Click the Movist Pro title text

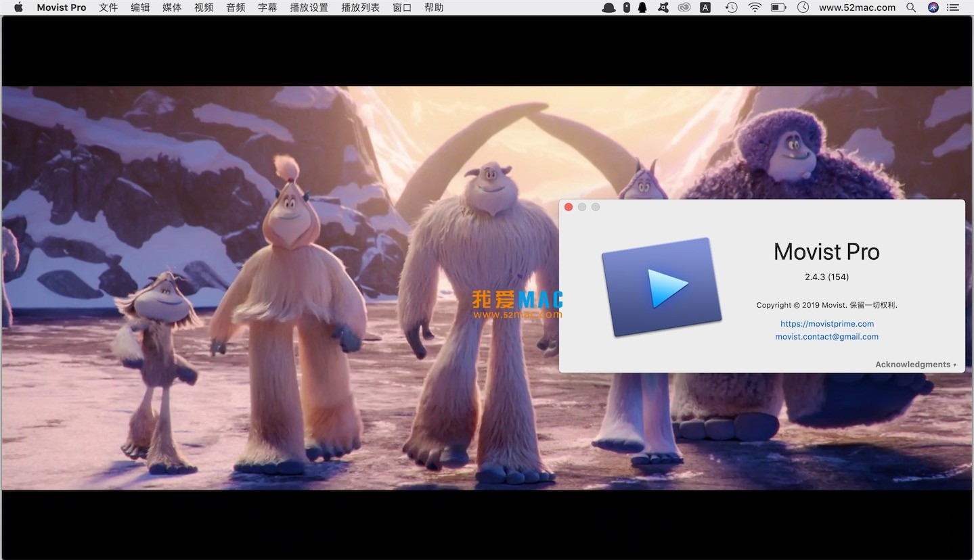[826, 252]
